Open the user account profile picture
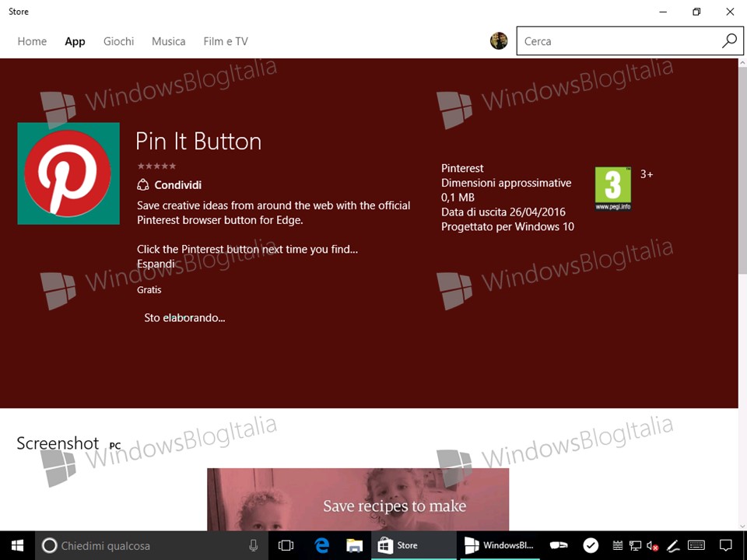 point(499,41)
